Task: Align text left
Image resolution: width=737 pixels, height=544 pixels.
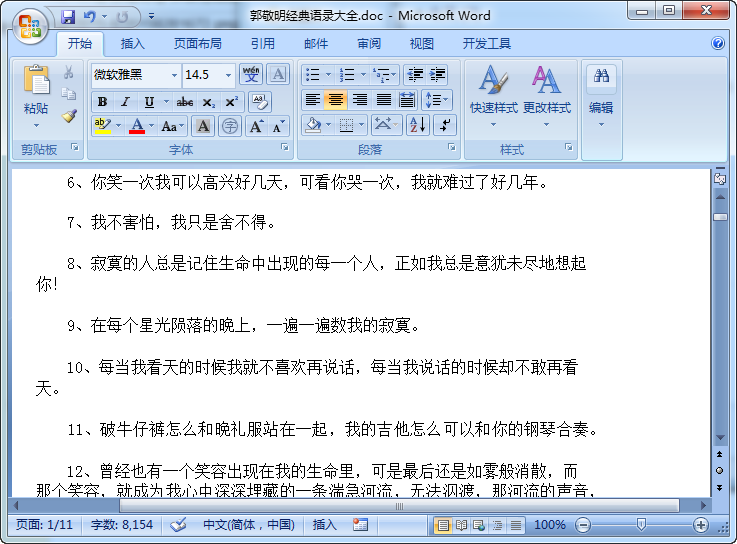Action: tap(313, 100)
